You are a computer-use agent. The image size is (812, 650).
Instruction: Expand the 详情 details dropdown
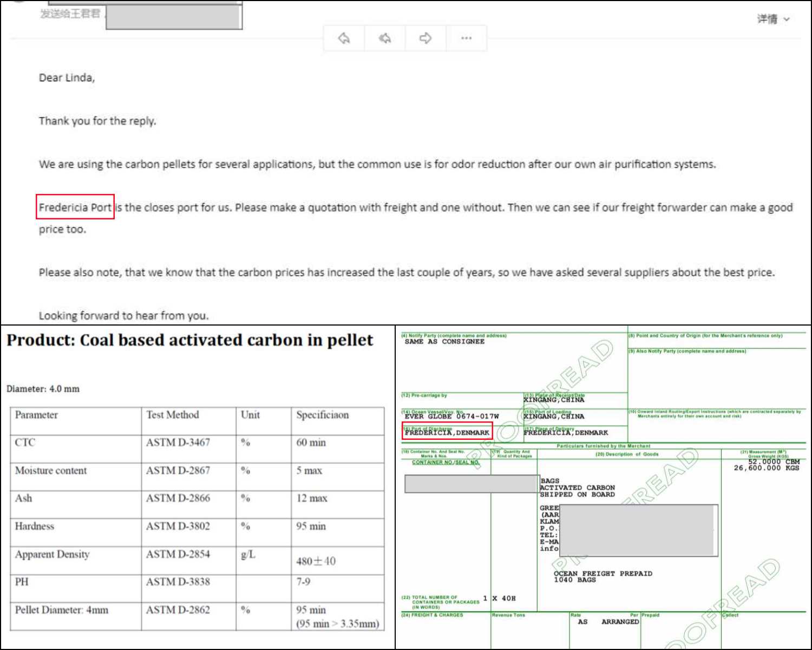point(774,19)
